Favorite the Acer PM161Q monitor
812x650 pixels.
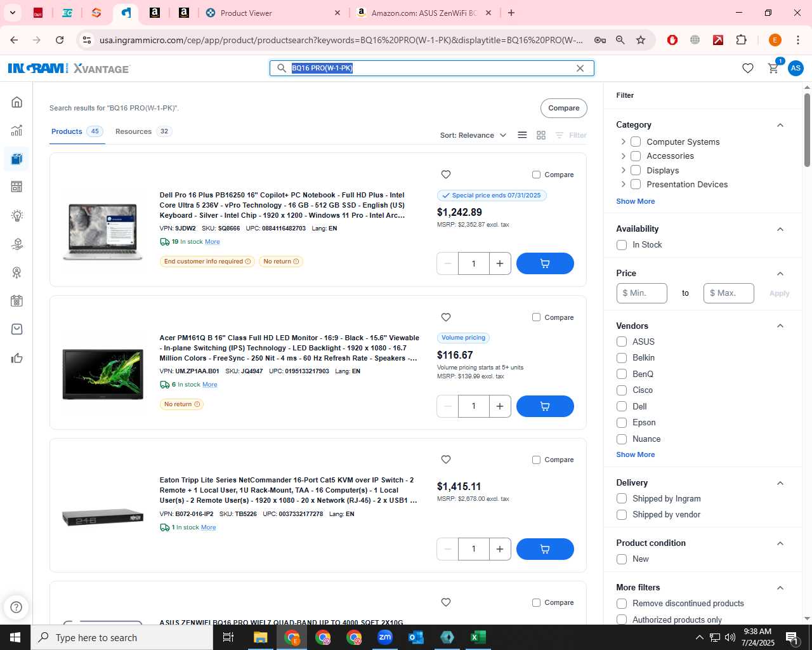[x=446, y=317]
